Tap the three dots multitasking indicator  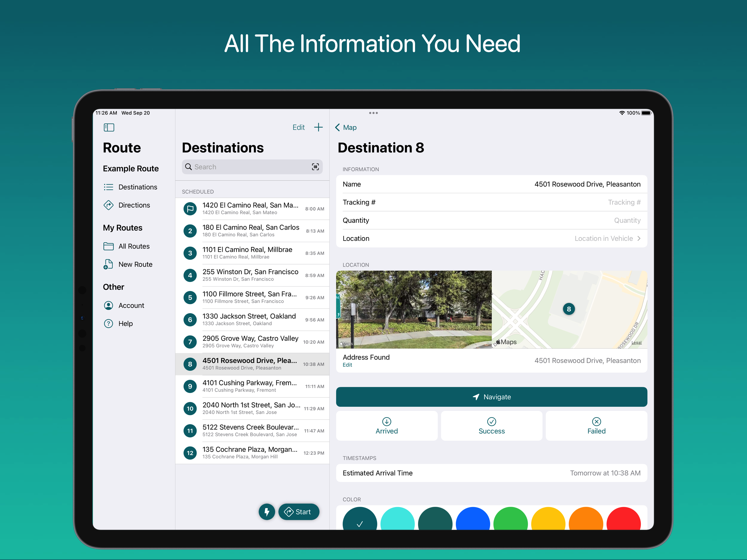point(373,113)
